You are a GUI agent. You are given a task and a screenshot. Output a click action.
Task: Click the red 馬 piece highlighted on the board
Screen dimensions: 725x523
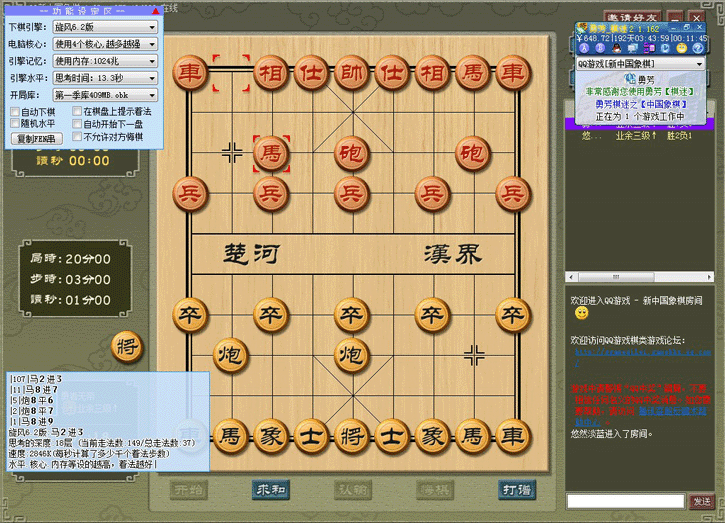click(x=269, y=153)
